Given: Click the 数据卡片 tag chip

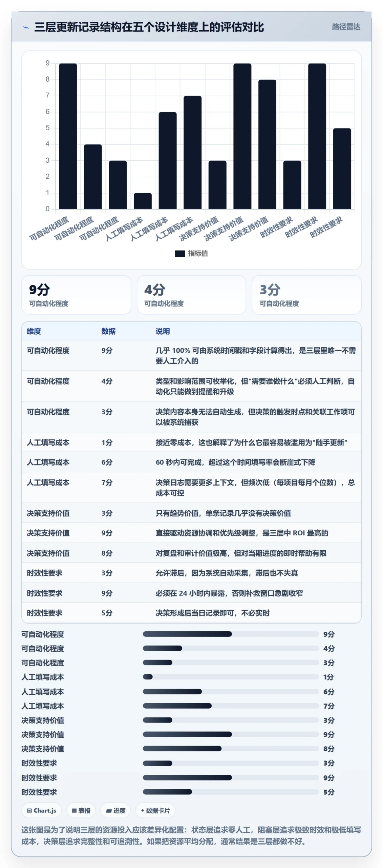Looking at the screenshot, I should tap(155, 810).
